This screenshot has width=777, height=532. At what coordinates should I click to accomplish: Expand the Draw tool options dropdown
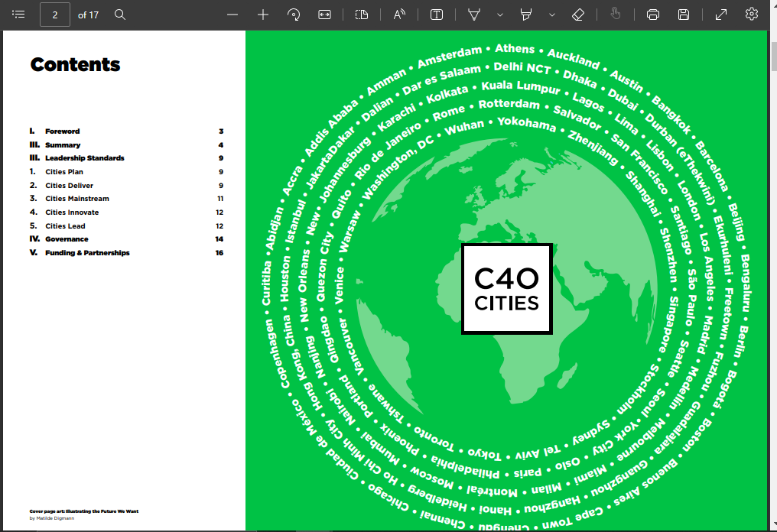(500, 15)
